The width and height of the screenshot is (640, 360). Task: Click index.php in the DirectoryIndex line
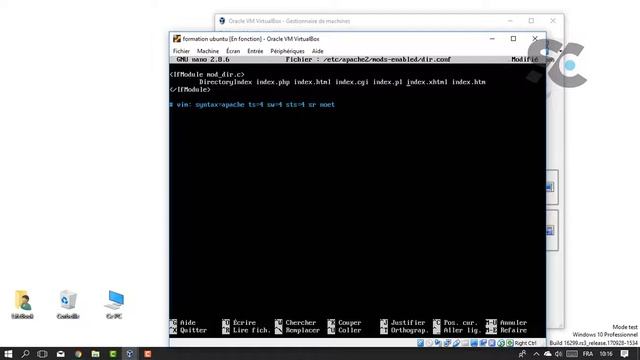[x=273, y=82]
